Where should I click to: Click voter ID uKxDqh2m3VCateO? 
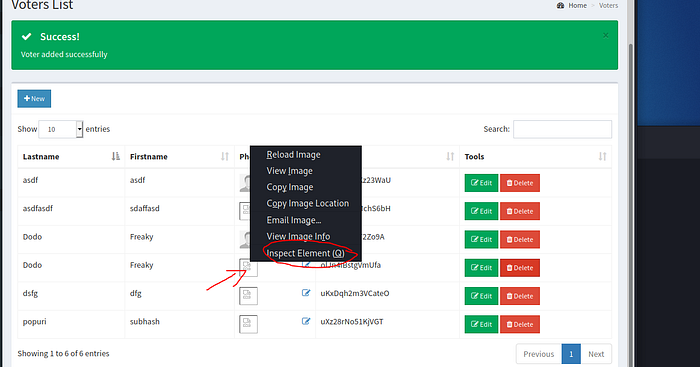click(355, 293)
